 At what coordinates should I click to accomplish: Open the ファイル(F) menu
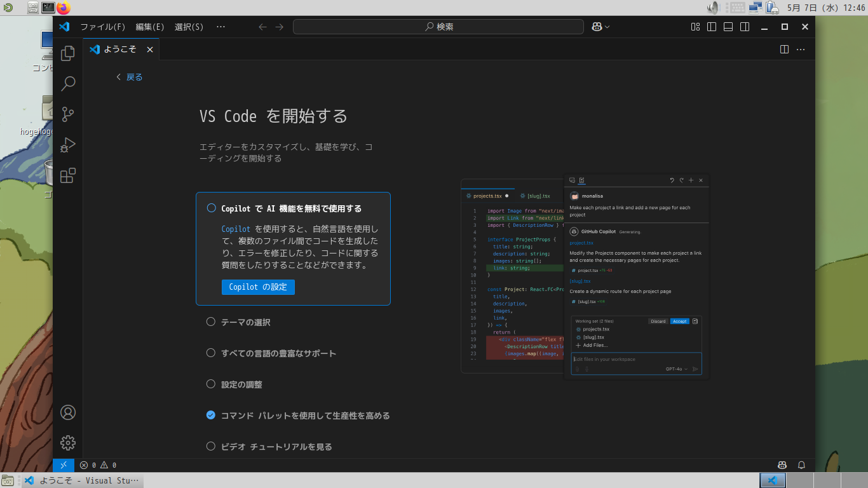point(103,27)
